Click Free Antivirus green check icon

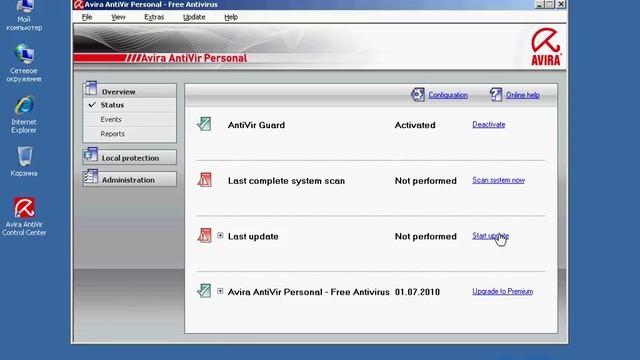point(204,291)
